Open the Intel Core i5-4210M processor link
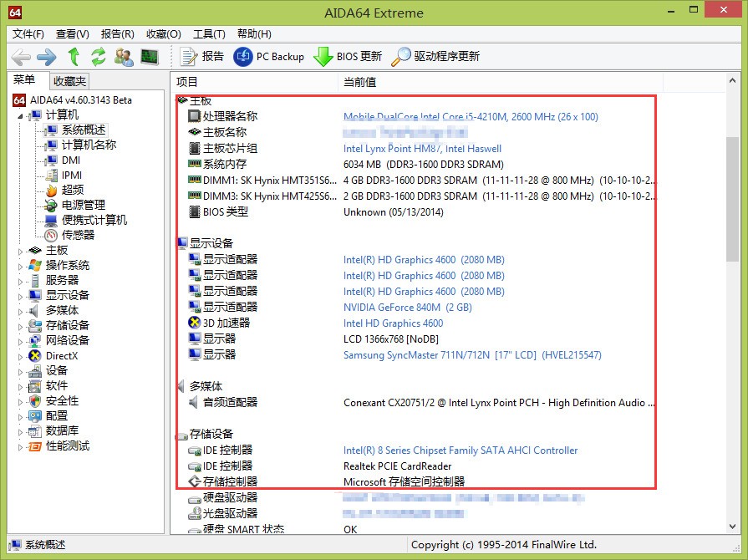 point(471,117)
